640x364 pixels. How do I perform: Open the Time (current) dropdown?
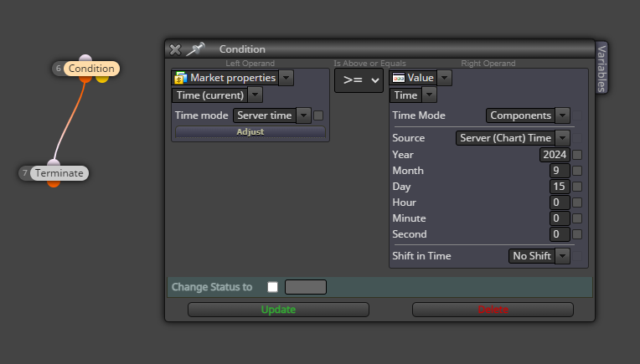pyautogui.click(x=255, y=95)
